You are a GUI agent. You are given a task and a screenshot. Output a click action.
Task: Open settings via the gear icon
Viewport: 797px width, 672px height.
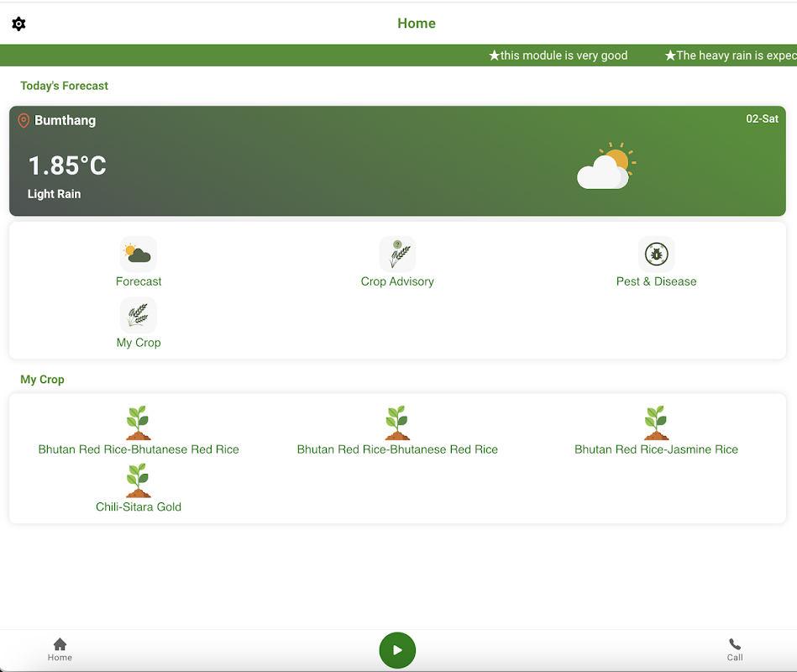(x=18, y=24)
